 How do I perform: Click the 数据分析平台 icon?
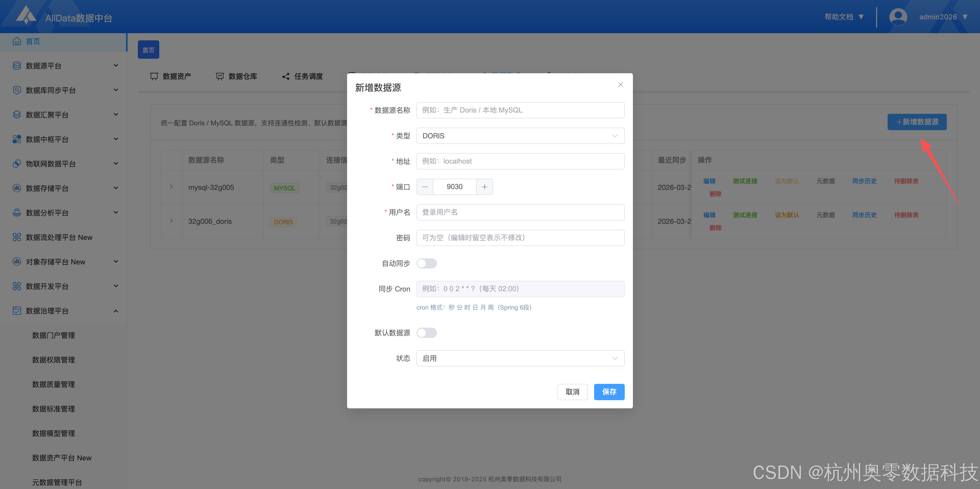[x=17, y=213]
